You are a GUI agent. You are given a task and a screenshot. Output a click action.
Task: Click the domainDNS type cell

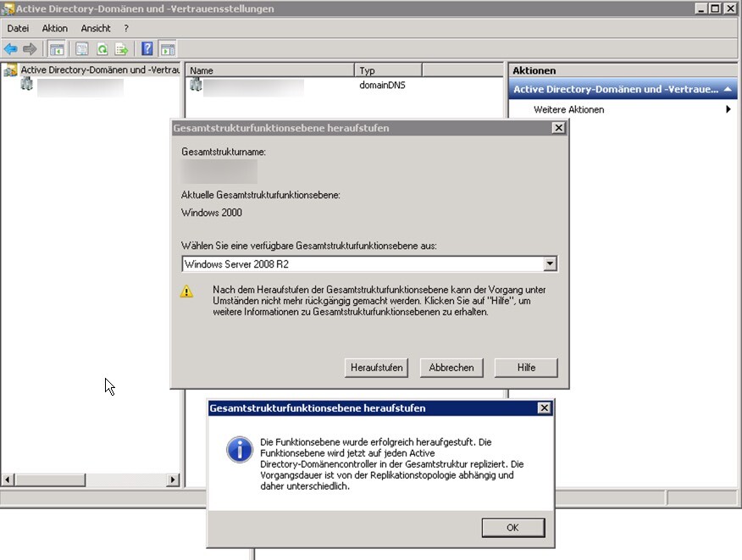click(382, 86)
